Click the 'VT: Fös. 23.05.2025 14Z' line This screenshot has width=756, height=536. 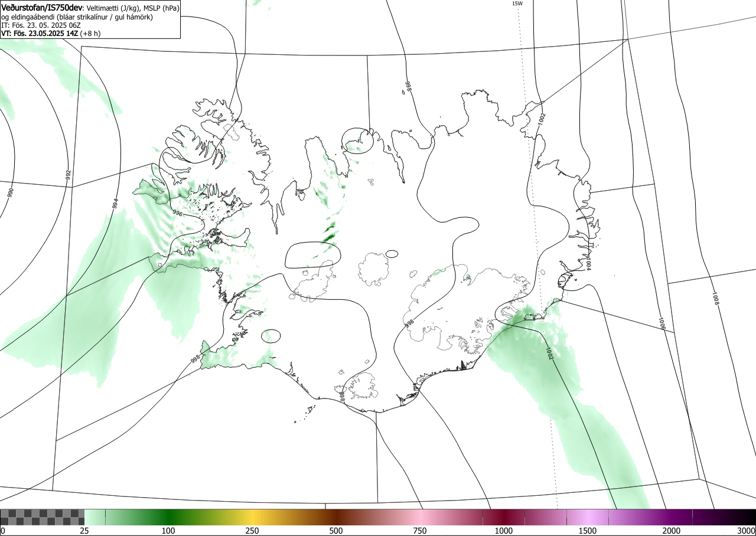[40, 34]
